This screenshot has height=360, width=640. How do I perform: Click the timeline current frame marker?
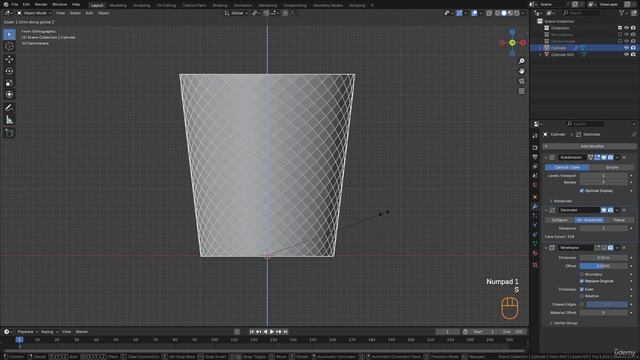click(19, 340)
